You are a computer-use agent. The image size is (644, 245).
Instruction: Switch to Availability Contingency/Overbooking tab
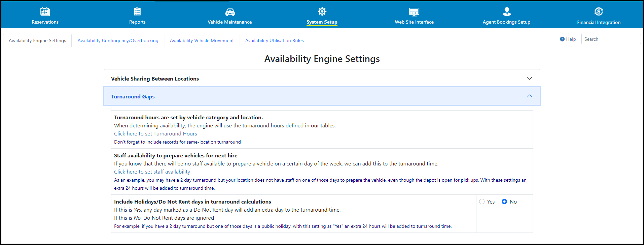118,40
